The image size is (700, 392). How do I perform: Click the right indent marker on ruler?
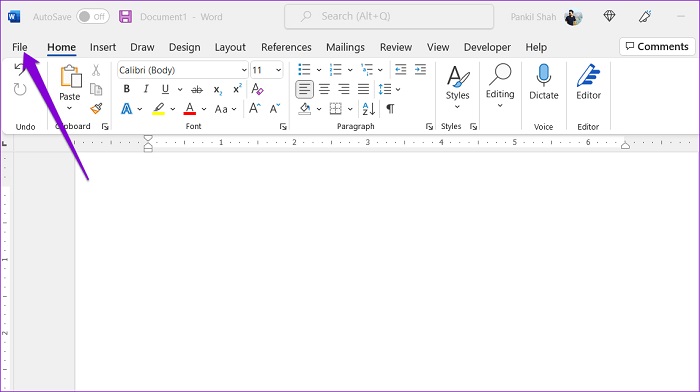[625, 145]
